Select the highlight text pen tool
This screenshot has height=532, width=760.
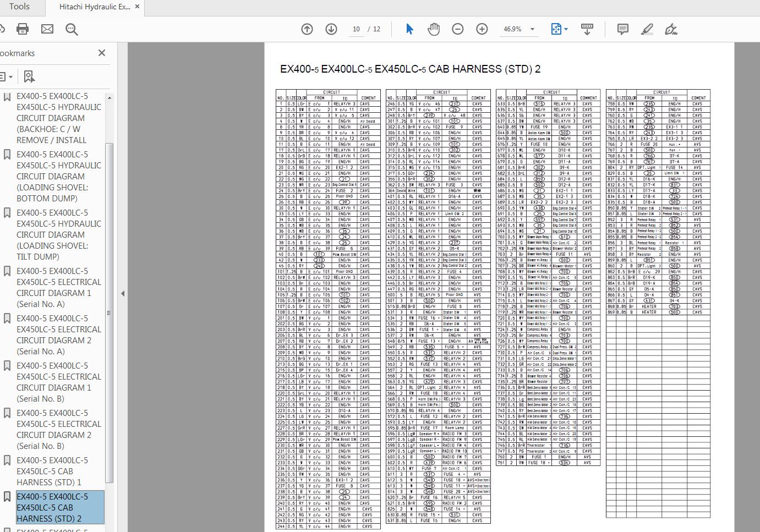(647, 29)
